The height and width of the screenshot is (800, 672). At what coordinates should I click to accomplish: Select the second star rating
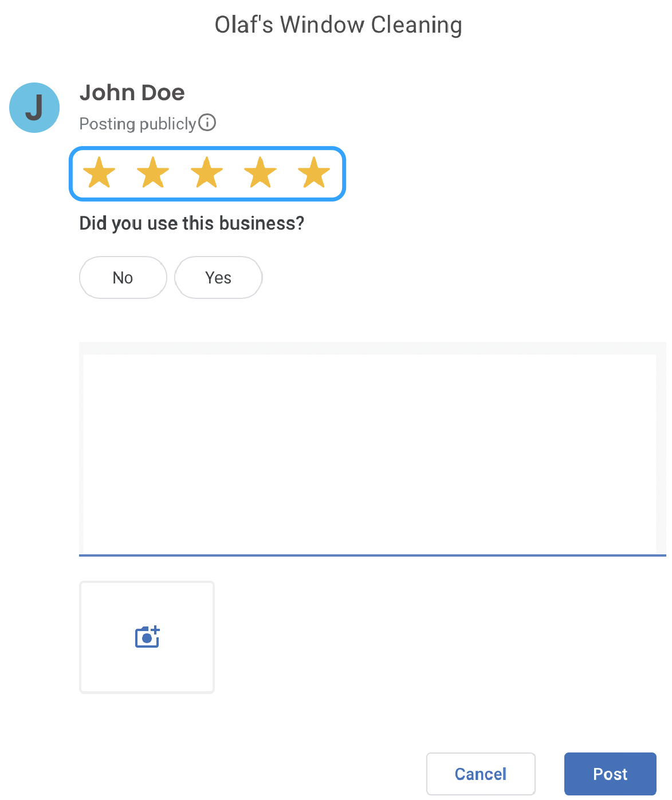click(x=153, y=172)
